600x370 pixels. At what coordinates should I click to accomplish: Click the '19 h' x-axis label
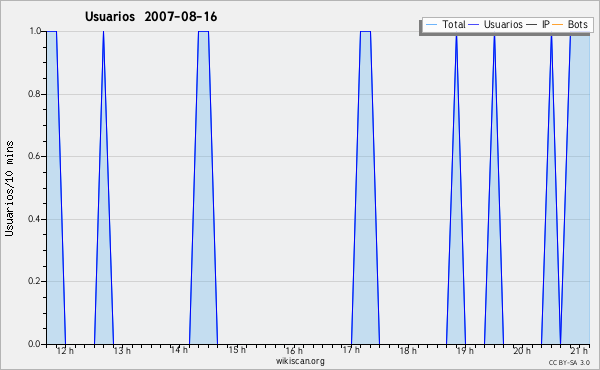pyautogui.click(x=465, y=351)
